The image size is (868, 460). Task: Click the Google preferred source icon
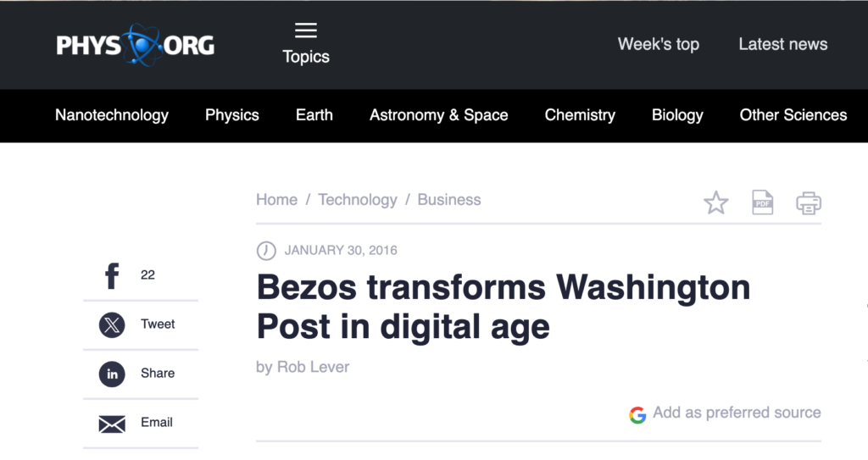(637, 414)
